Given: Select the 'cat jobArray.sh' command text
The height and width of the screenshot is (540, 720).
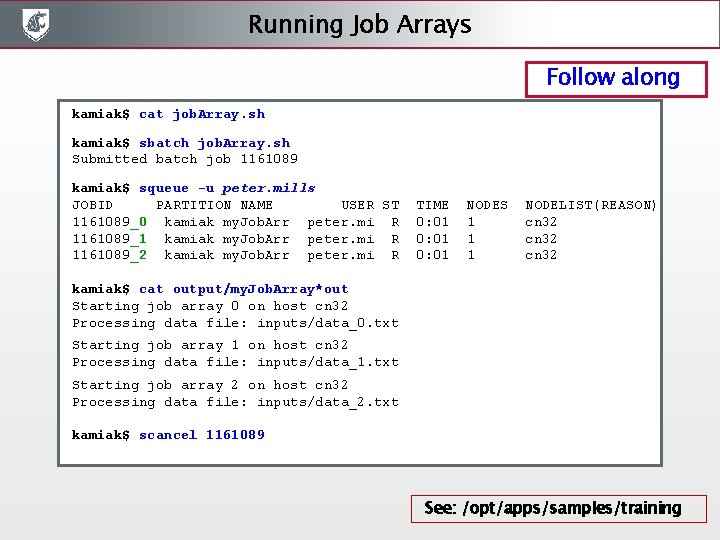Looking at the screenshot, I should pyautogui.click(x=202, y=114).
